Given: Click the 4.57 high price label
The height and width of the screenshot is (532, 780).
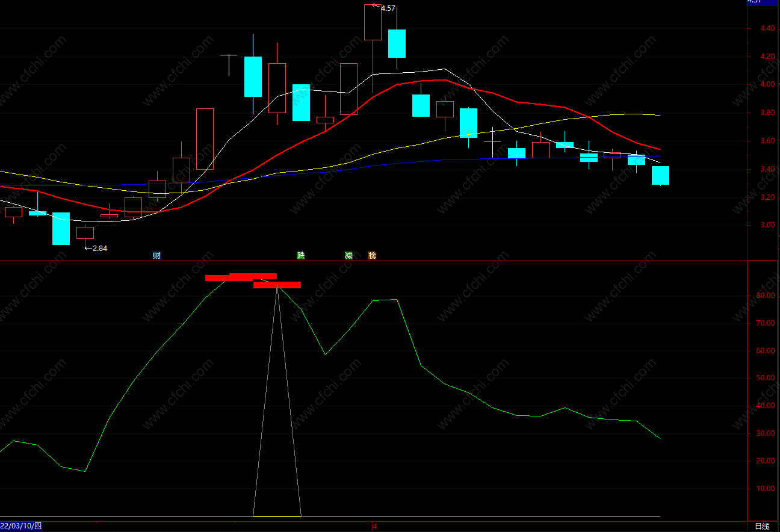Looking at the screenshot, I should [388, 8].
